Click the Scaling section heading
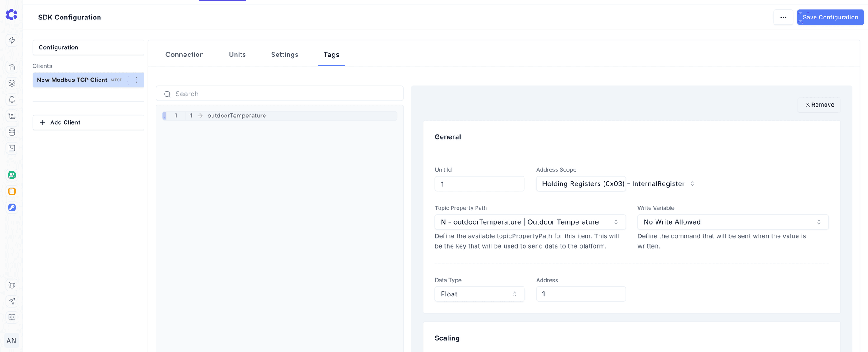 (x=447, y=338)
